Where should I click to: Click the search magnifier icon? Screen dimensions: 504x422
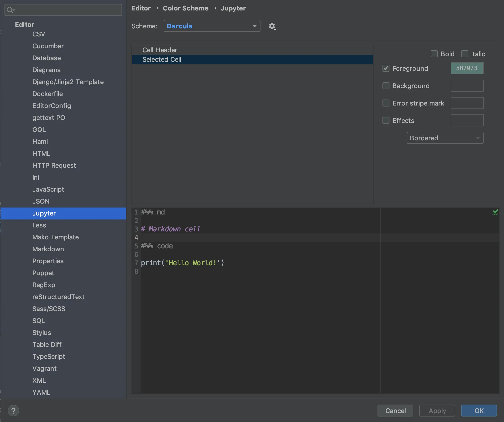coord(10,10)
